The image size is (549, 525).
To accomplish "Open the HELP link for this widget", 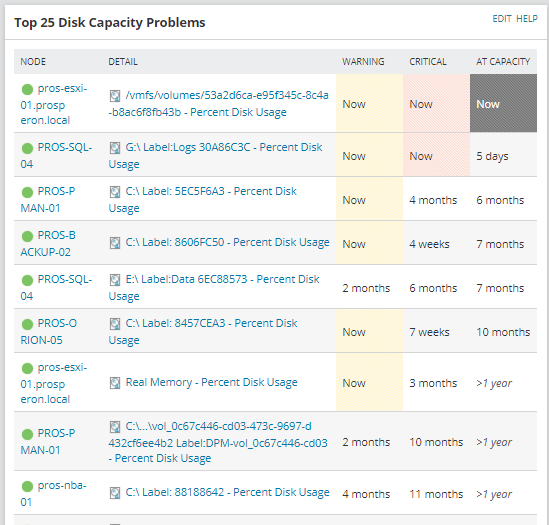I will pos(527,19).
